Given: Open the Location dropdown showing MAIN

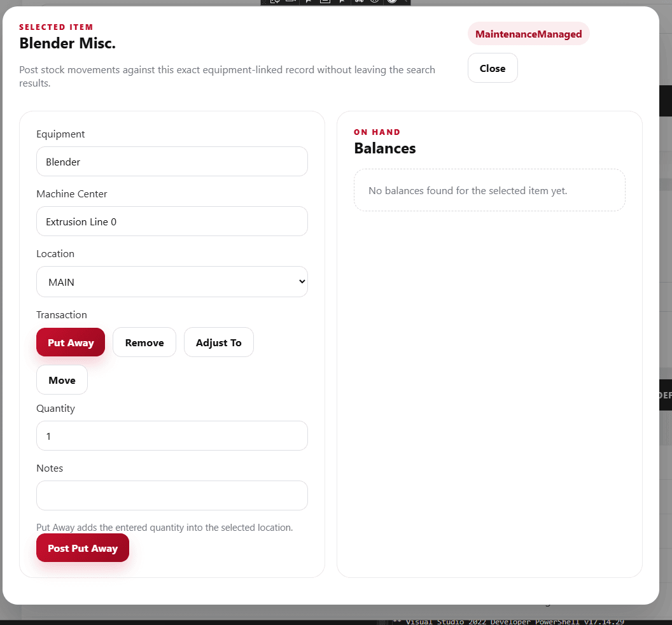Looking at the screenshot, I should 172,282.
